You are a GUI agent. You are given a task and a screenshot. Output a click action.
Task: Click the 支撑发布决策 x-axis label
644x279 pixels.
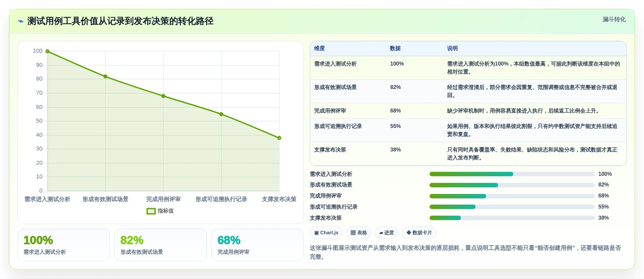[279, 199]
